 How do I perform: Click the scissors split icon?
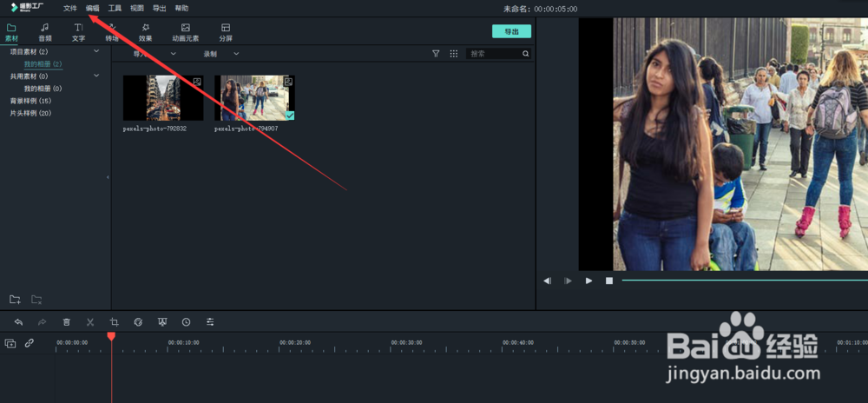pos(90,321)
